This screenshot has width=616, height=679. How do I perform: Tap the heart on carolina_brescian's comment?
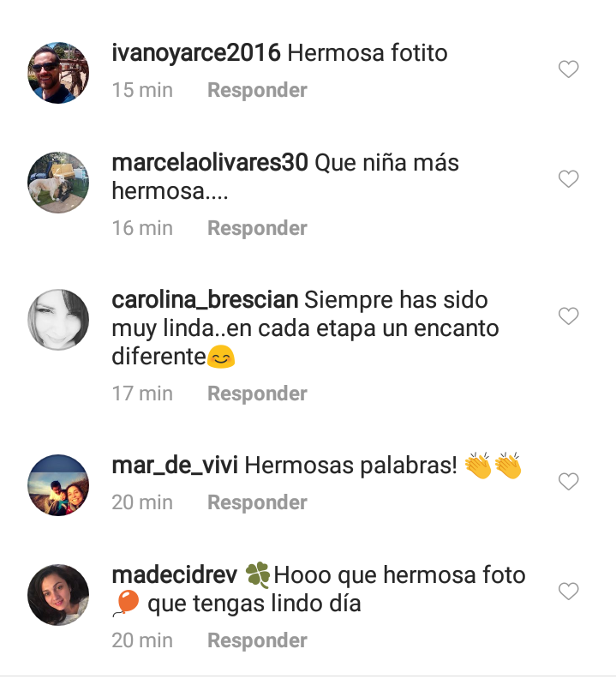568,316
